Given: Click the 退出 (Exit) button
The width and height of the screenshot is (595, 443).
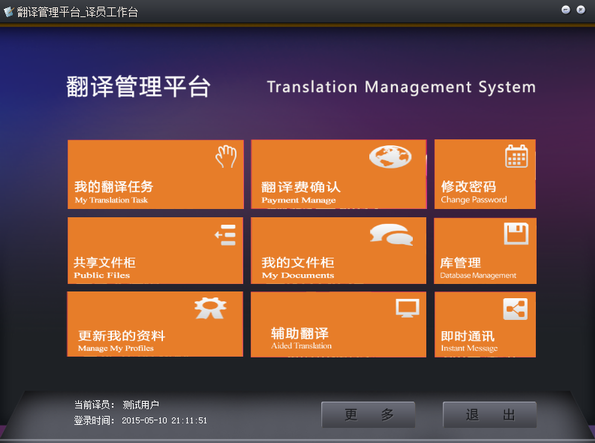Looking at the screenshot, I should 490,415.
